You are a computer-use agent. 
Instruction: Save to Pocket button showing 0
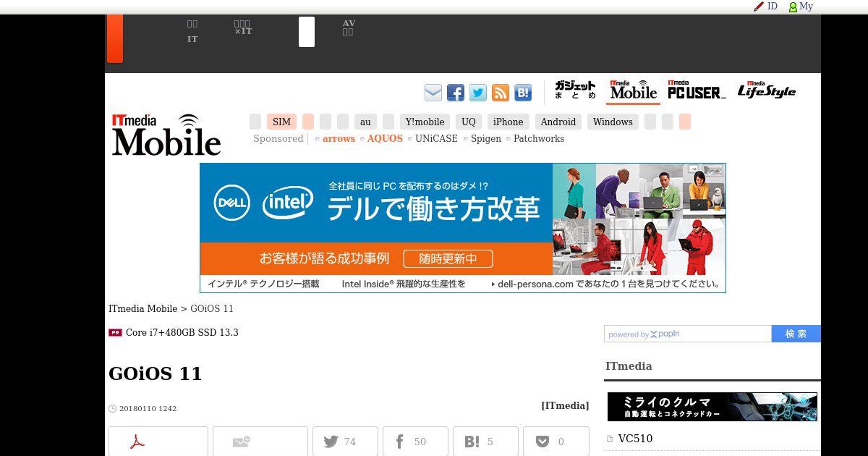(x=556, y=442)
